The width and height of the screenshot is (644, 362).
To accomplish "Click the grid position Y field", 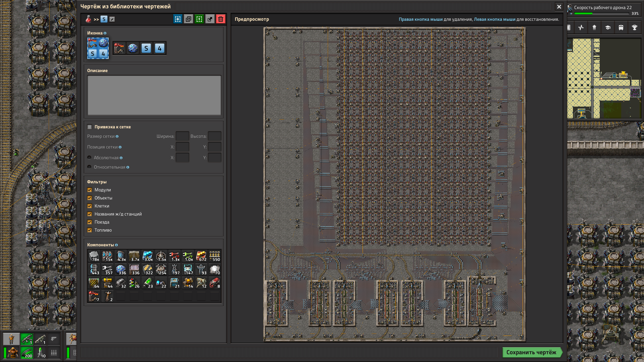I will 215,147.
